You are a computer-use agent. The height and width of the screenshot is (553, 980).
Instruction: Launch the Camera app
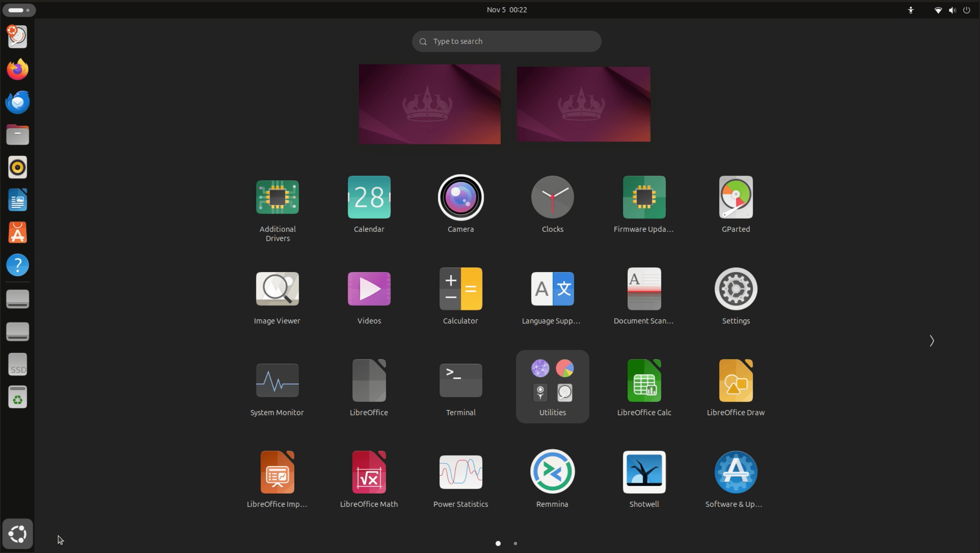pyautogui.click(x=461, y=198)
